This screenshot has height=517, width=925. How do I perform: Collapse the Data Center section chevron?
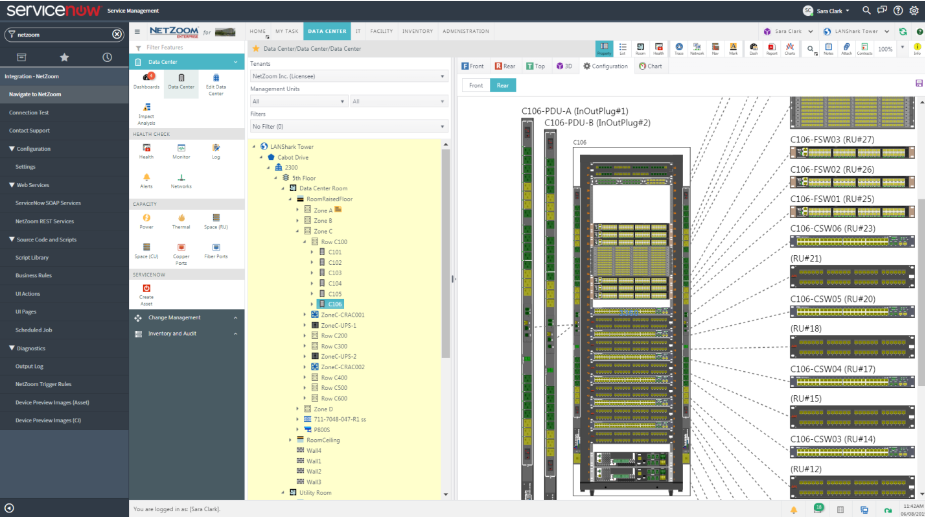tap(236, 62)
